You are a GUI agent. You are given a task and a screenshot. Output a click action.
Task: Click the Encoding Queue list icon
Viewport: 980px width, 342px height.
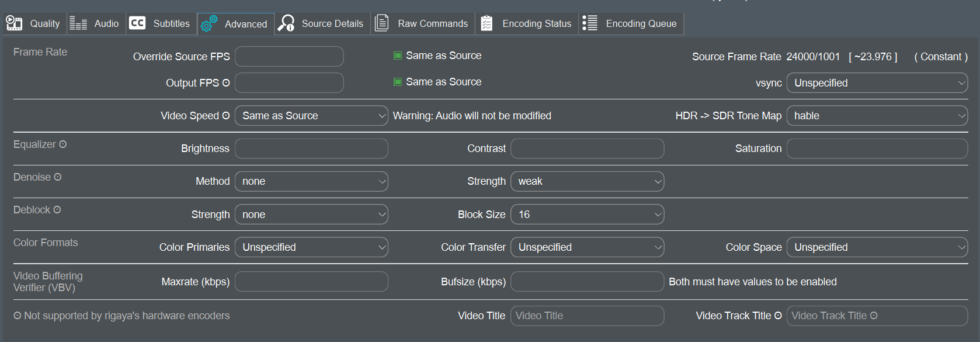point(590,23)
